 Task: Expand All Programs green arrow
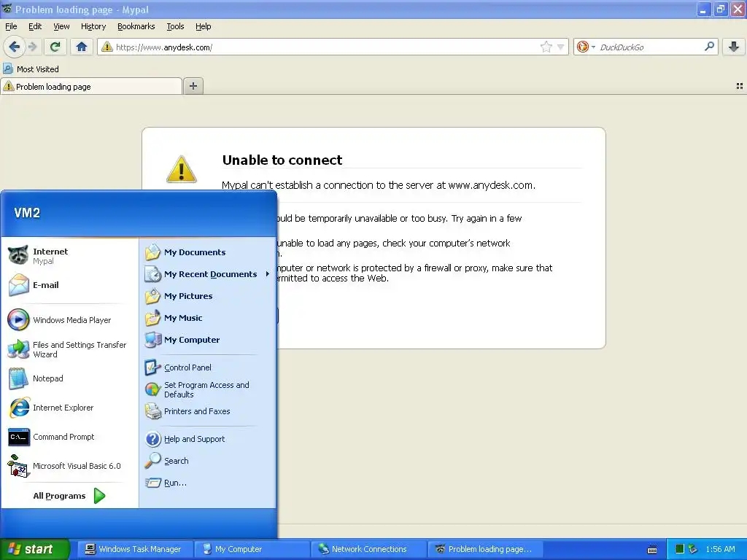pos(99,496)
